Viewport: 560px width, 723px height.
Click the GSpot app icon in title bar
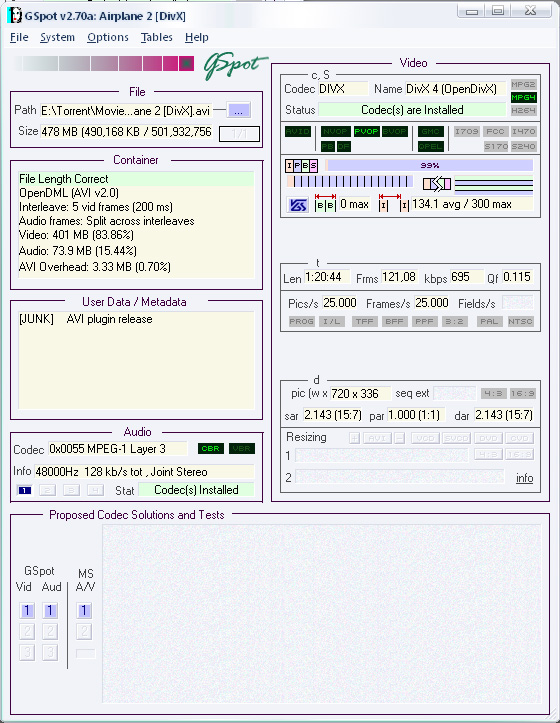point(15,16)
